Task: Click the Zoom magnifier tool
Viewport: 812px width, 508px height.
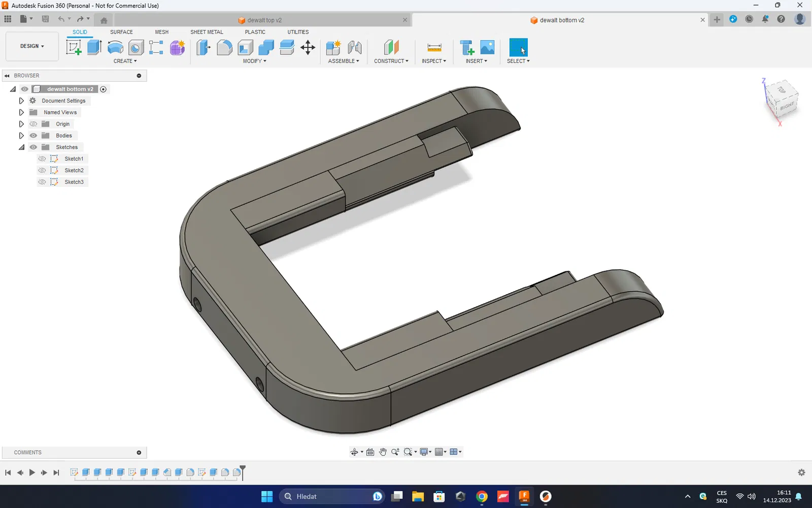Action: 395,452
